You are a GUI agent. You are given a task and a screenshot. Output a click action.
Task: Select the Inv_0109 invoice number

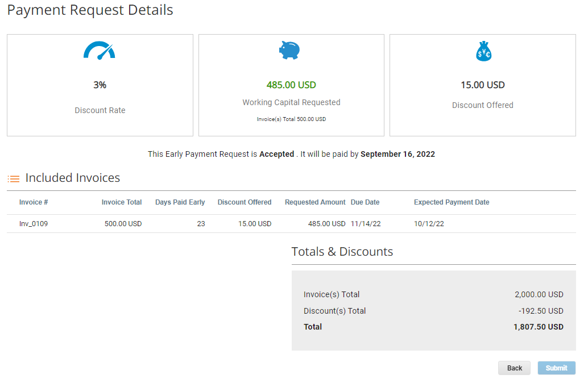pyautogui.click(x=34, y=224)
